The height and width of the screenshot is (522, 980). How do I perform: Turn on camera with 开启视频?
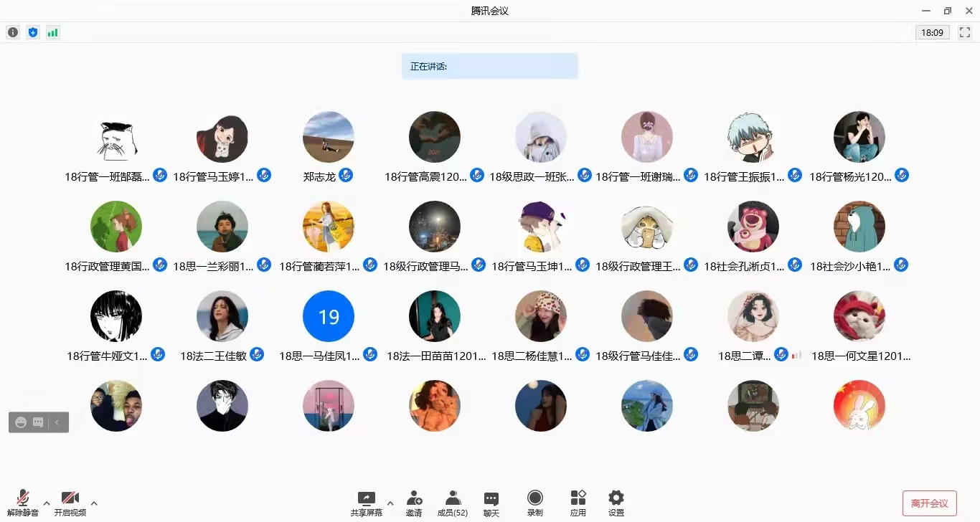coord(70,503)
